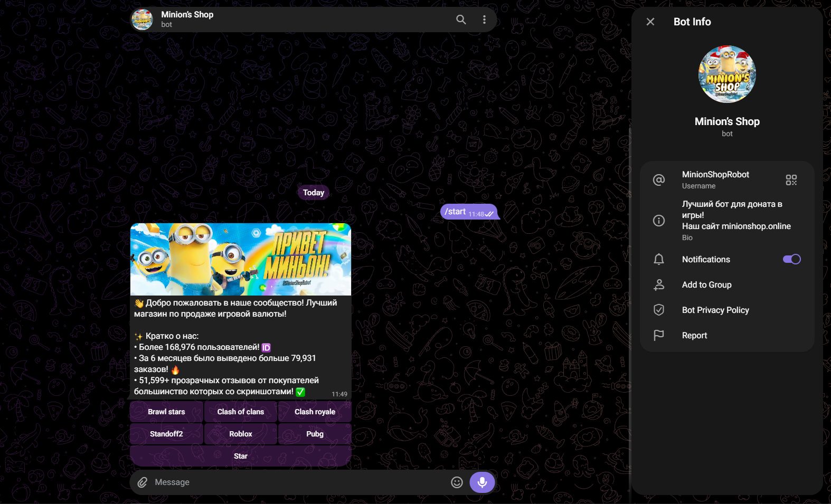View the large Minion's Shop profile picture
This screenshot has height=504, width=831.
pyautogui.click(x=727, y=74)
